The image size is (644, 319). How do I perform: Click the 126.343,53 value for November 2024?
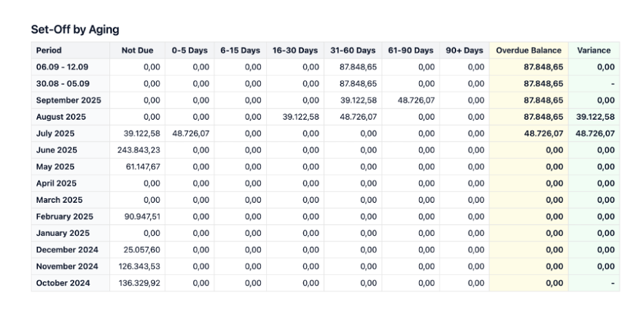click(x=139, y=266)
